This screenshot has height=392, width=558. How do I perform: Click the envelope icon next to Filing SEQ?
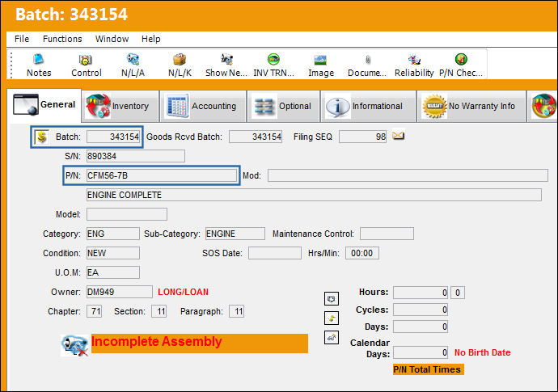398,136
